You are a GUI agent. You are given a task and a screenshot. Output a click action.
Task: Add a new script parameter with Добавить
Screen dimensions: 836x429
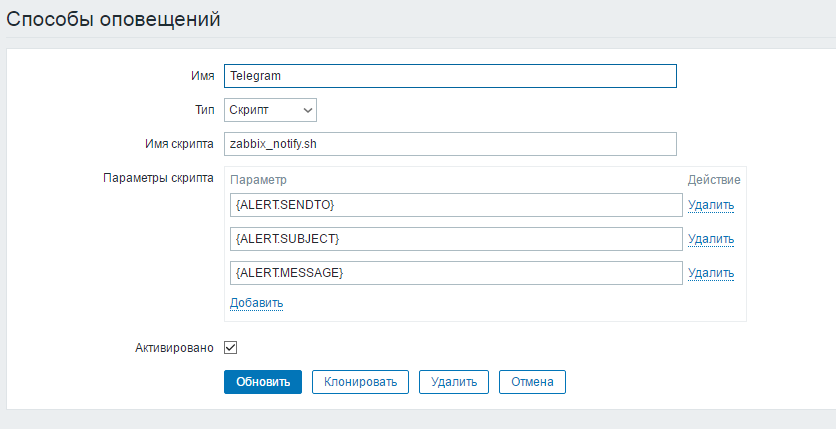(x=257, y=303)
